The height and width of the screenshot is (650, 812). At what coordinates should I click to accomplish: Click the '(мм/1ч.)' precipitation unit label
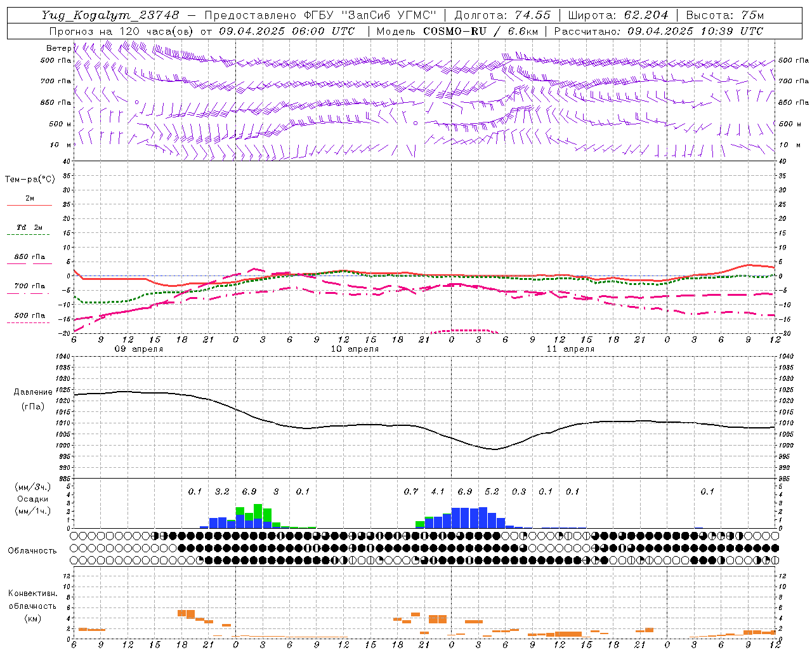[32, 512]
